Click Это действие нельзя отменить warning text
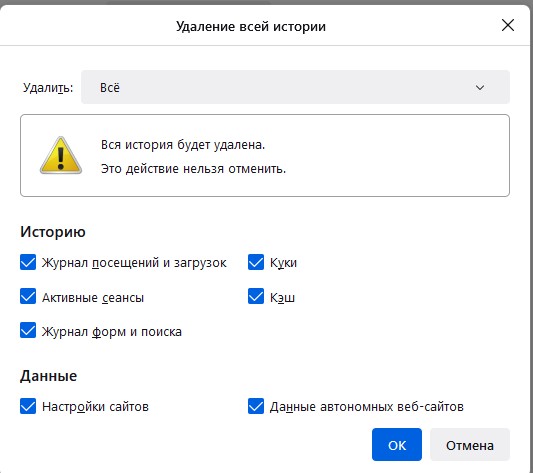Viewport: 533px width, 473px height. pyautogui.click(x=193, y=169)
